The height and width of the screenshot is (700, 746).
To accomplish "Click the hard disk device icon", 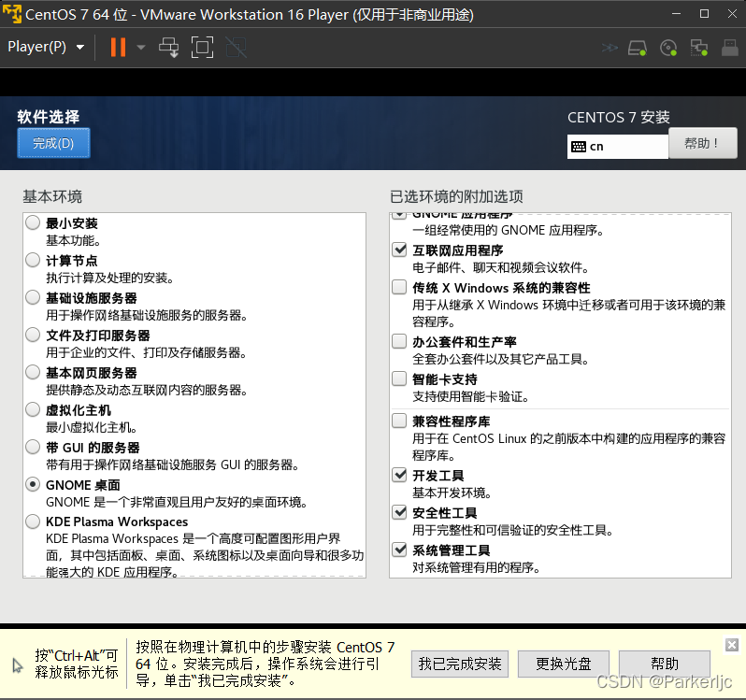I will tap(638, 48).
